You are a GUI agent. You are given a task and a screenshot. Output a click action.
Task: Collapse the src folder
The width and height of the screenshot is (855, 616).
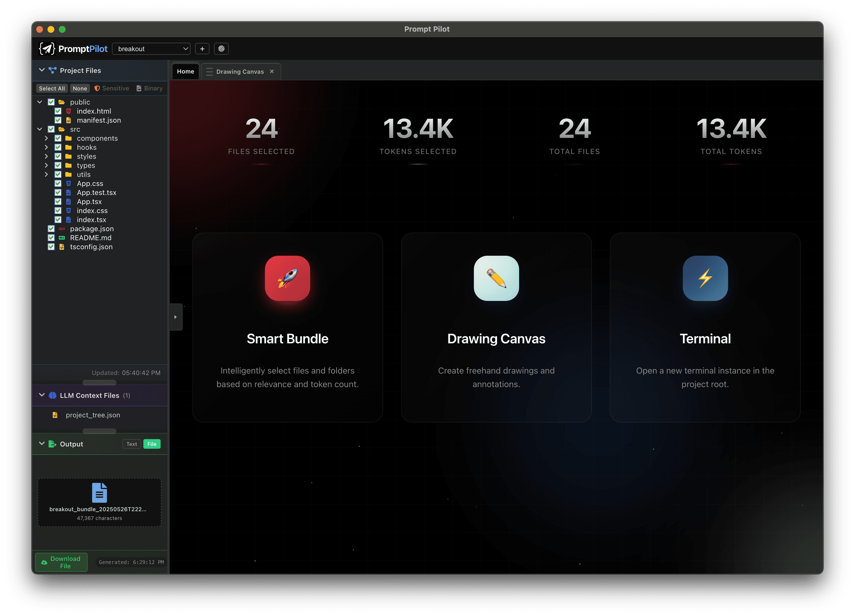[x=40, y=129]
